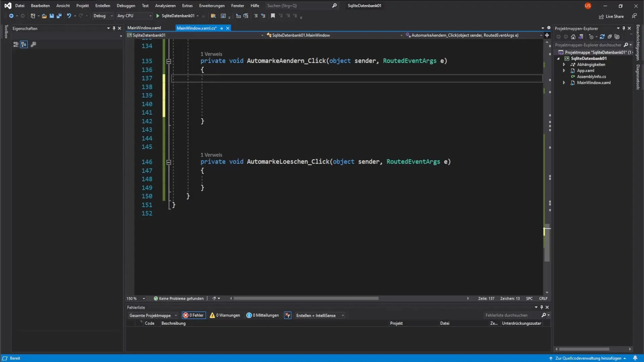Collapse the AutomarkeAendern_Click method outline
The height and width of the screenshot is (362, 644).
[x=169, y=61]
